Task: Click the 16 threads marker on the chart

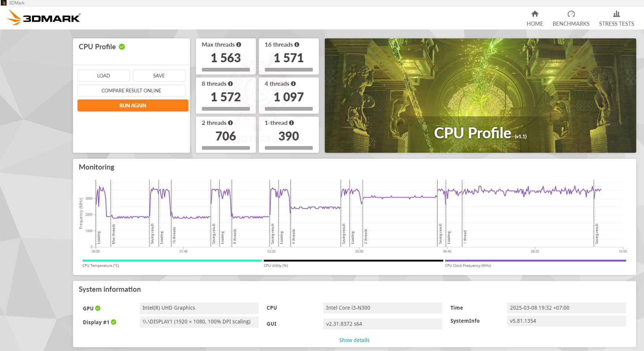Action: coord(174,235)
